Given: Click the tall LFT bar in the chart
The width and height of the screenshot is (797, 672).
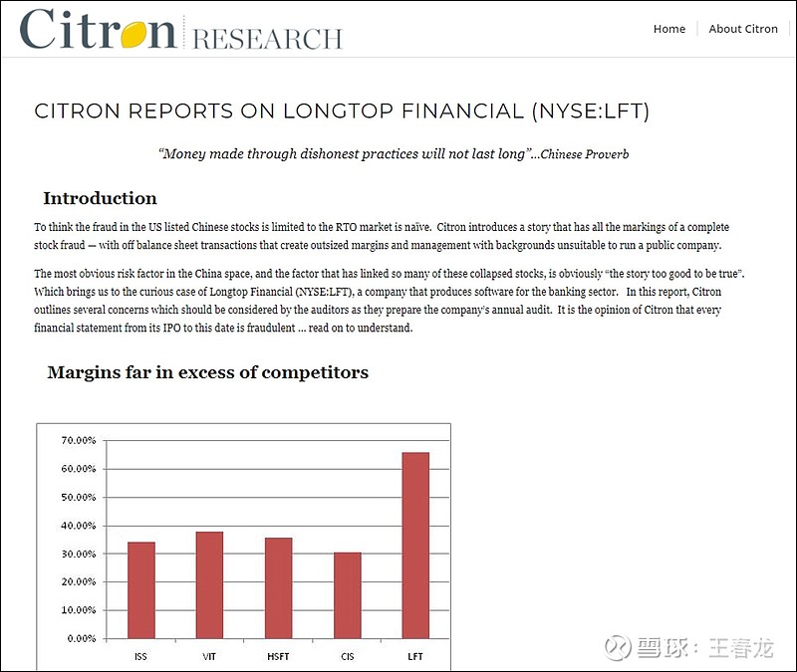Looking at the screenshot, I should (415, 546).
